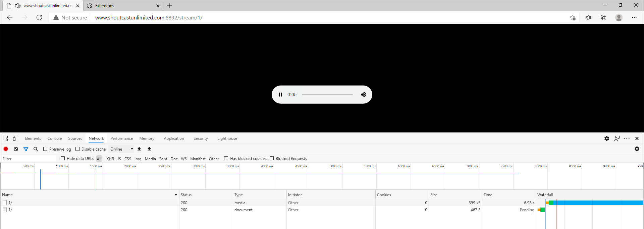Filter requests by WS
644x229 pixels.
point(184,159)
